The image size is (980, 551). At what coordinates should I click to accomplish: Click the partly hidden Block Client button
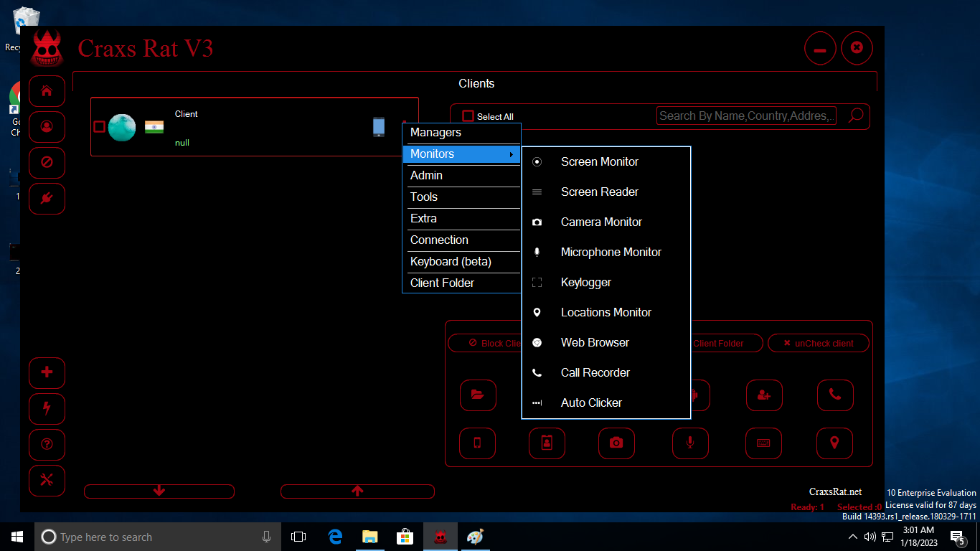pyautogui.click(x=485, y=343)
